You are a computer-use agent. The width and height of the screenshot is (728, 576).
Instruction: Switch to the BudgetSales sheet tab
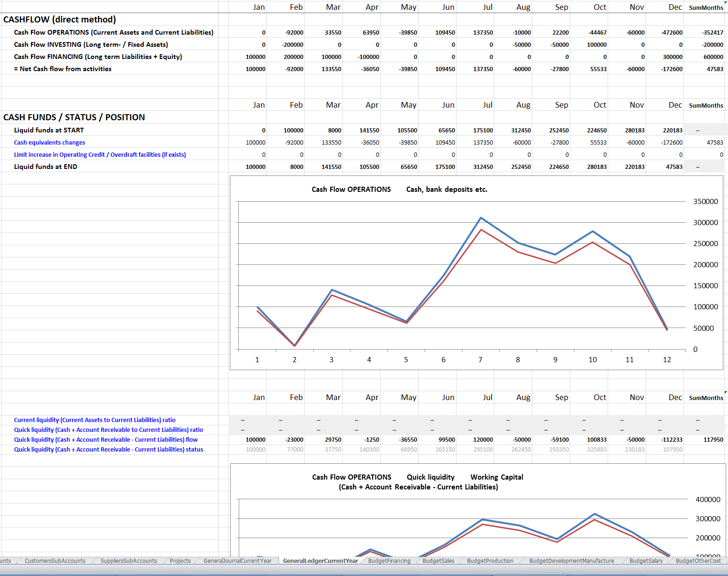[438, 561]
